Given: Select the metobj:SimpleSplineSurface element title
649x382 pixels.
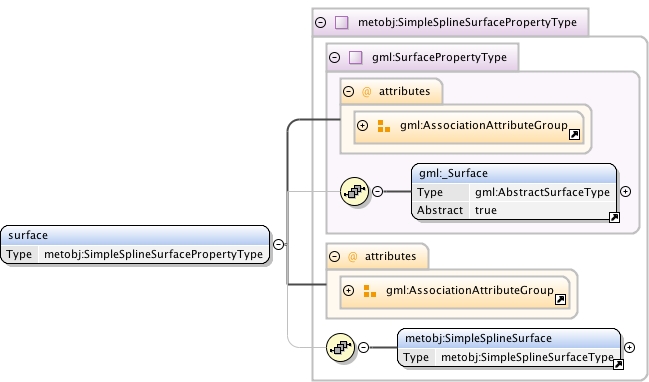Looking at the screenshot, I should pos(478,338).
